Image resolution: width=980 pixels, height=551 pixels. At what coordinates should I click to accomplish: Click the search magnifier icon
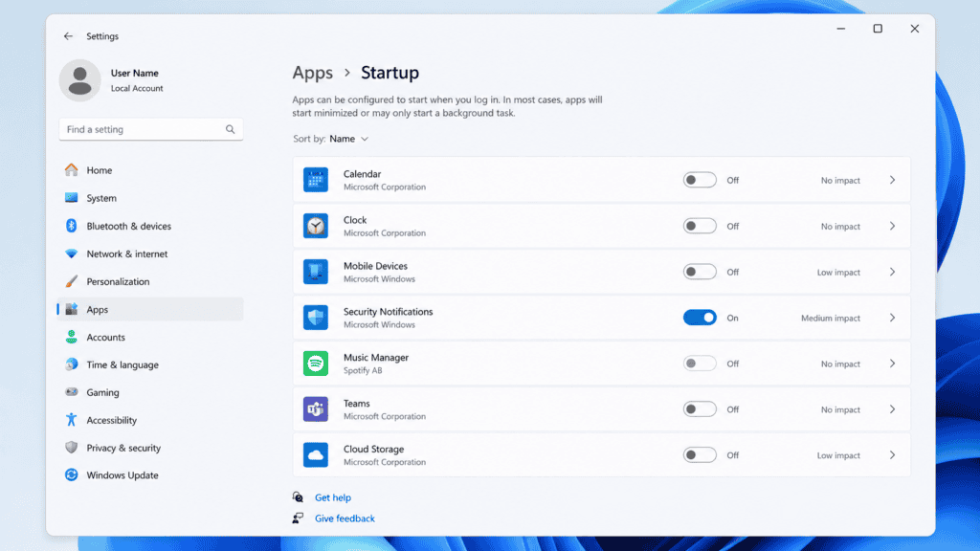230,129
